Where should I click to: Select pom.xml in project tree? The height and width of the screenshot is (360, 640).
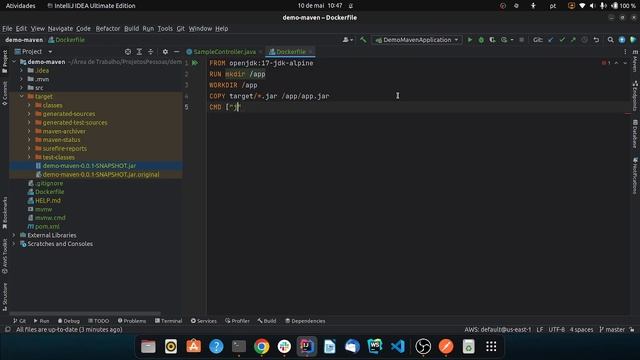tap(47, 227)
